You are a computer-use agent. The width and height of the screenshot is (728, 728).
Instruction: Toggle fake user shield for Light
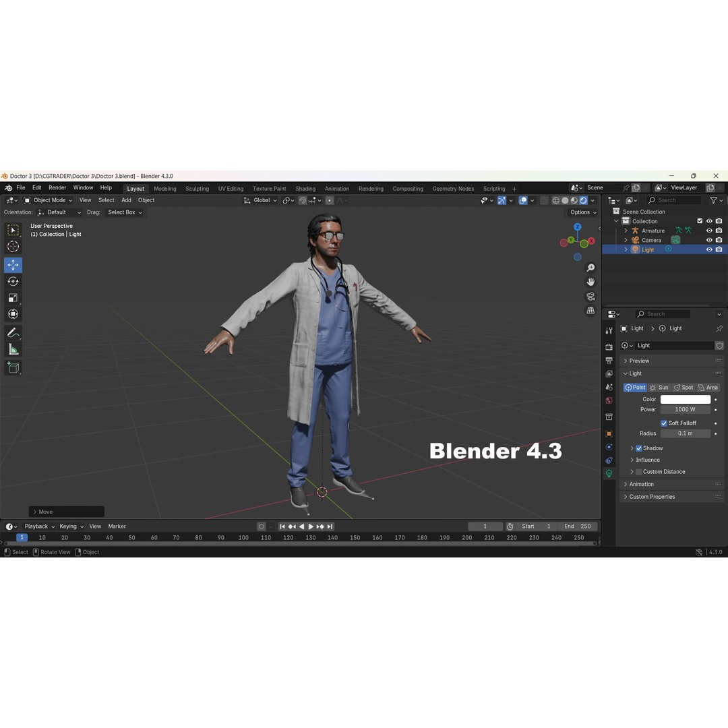pos(720,345)
